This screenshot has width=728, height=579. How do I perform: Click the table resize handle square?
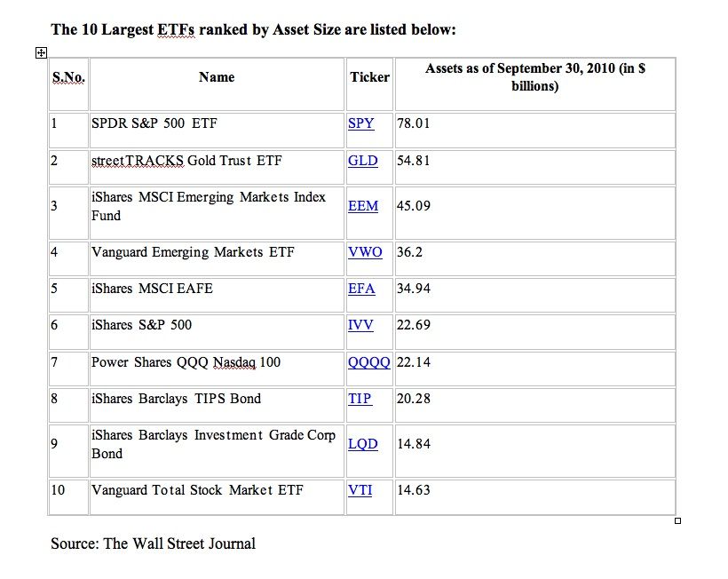click(x=677, y=521)
